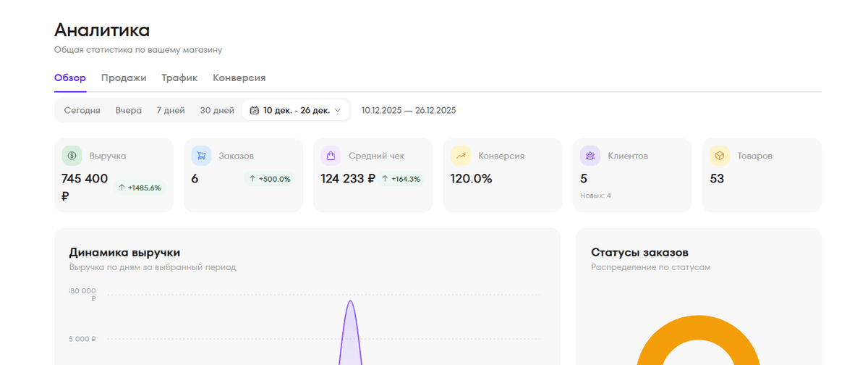The image size is (868, 365).
Task: Click the people icon for Клиентов
Action: [x=590, y=156]
